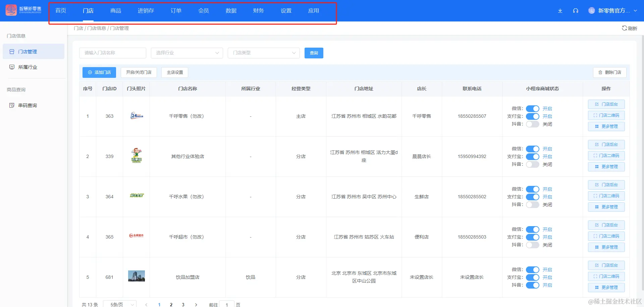Open store photo for 千呼超市（勿改）
This screenshot has width=644, height=307.
point(137,236)
